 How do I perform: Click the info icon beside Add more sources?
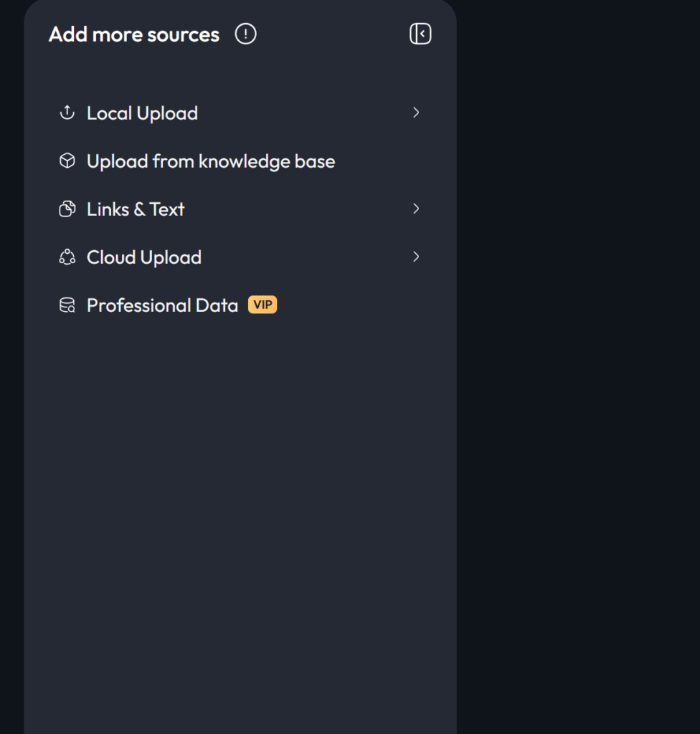click(x=245, y=34)
